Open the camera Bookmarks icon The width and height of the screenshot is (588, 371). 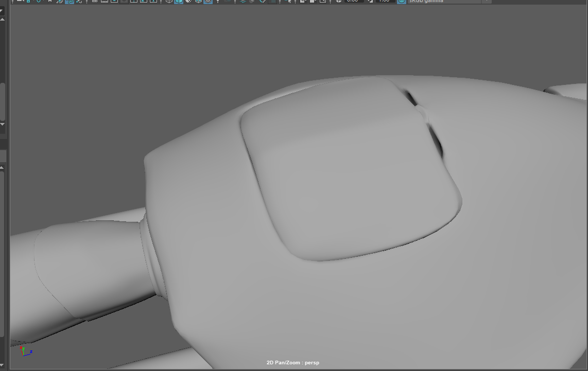[50, 1]
